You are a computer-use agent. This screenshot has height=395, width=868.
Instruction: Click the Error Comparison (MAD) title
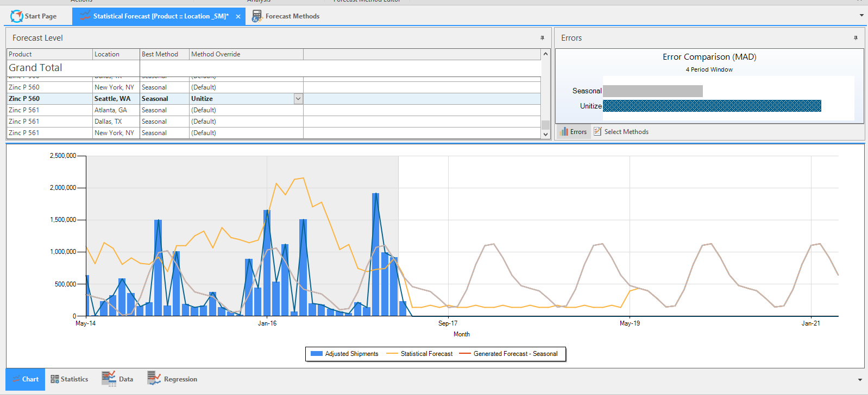(709, 57)
